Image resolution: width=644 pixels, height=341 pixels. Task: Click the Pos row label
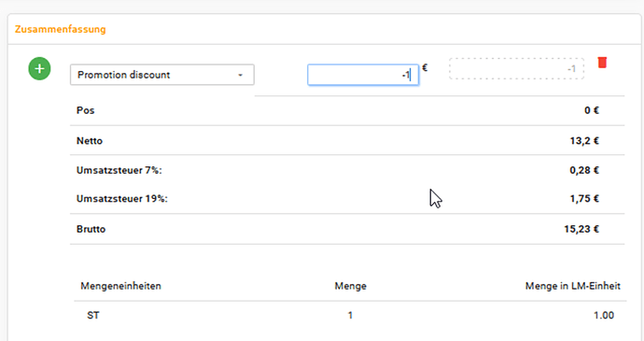point(86,110)
